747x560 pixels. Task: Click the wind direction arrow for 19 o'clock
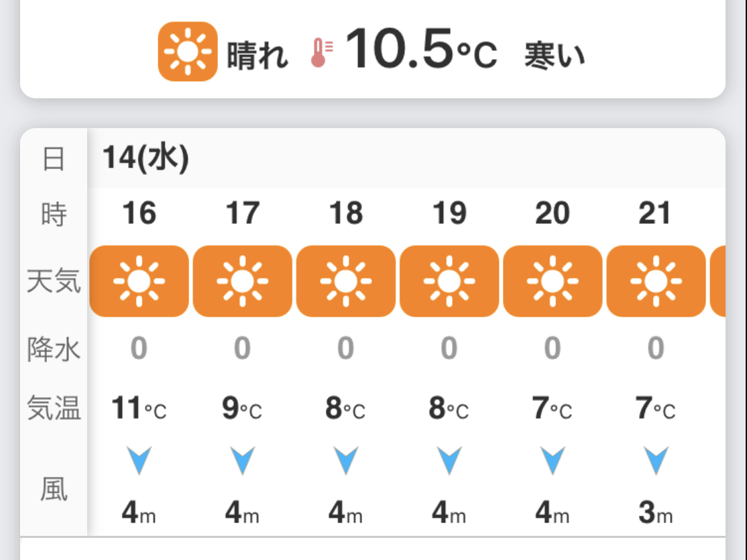[449, 461]
